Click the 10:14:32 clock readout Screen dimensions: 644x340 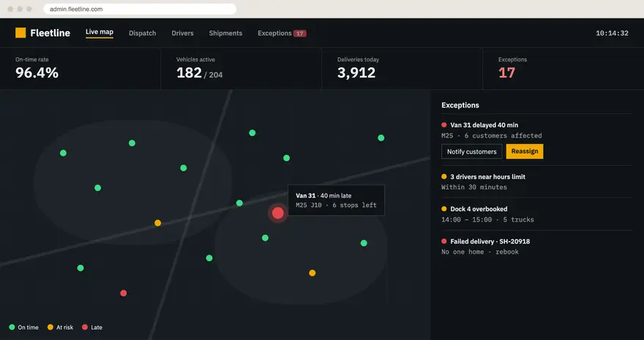(612, 33)
